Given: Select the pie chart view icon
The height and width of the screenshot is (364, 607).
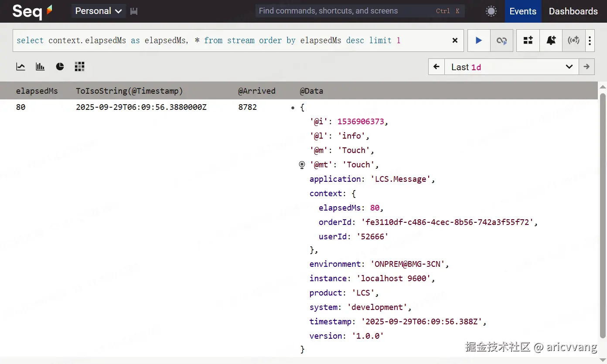Looking at the screenshot, I should click(x=60, y=67).
